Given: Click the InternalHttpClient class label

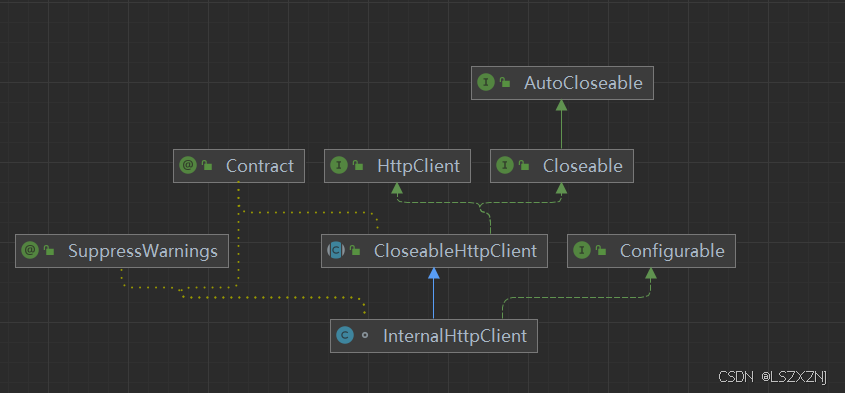Looking at the screenshot, I should [x=455, y=336].
